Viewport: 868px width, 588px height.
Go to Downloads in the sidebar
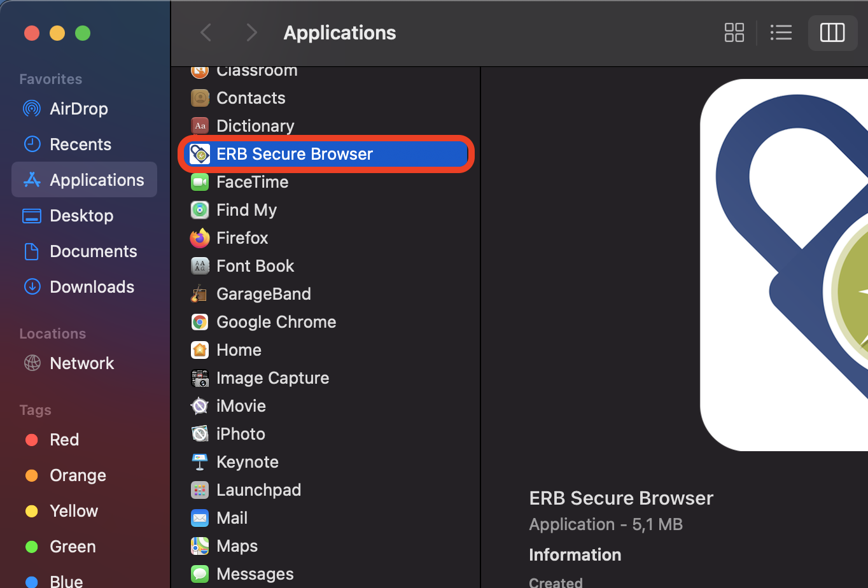pyautogui.click(x=92, y=287)
